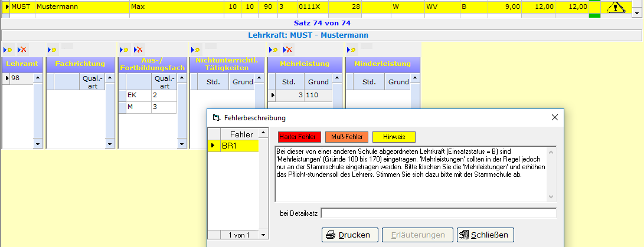Viewport: 644px width, 247px height.
Task: Add new Fachrichtung entry icon
Action: point(52,50)
